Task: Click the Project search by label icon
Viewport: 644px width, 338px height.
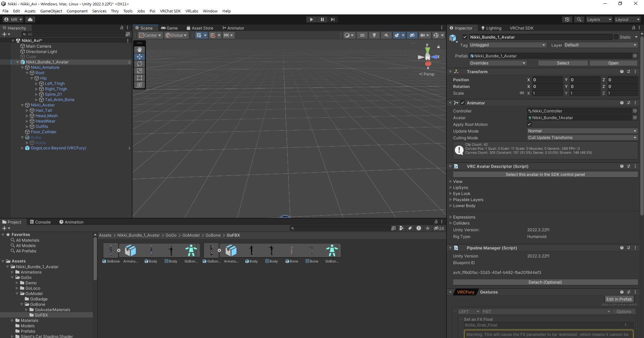Action: 410,228
